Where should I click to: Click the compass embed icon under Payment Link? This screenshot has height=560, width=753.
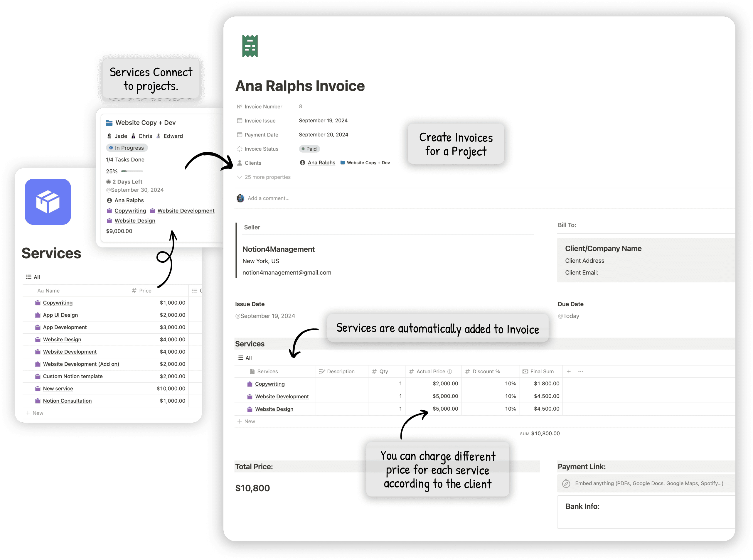pos(566,483)
